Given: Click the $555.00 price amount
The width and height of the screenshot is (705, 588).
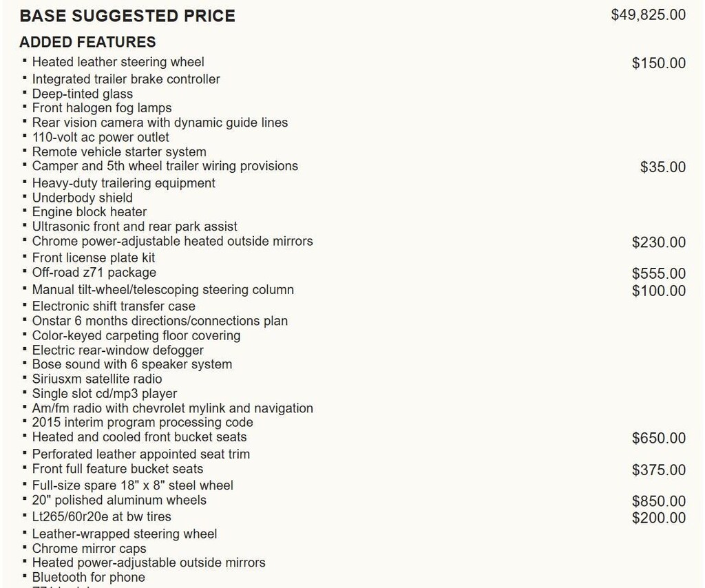Looking at the screenshot, I should [x=658, y=273].
